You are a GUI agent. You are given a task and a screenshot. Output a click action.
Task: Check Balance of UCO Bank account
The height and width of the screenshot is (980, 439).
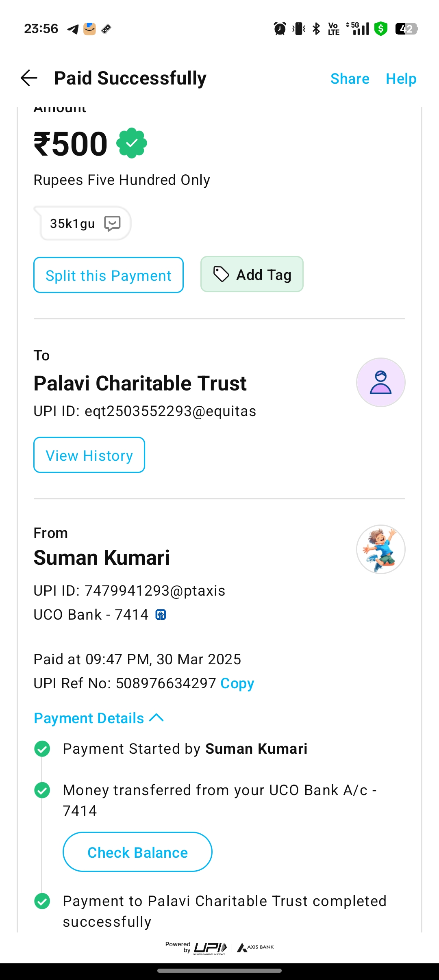pos(137,852)
